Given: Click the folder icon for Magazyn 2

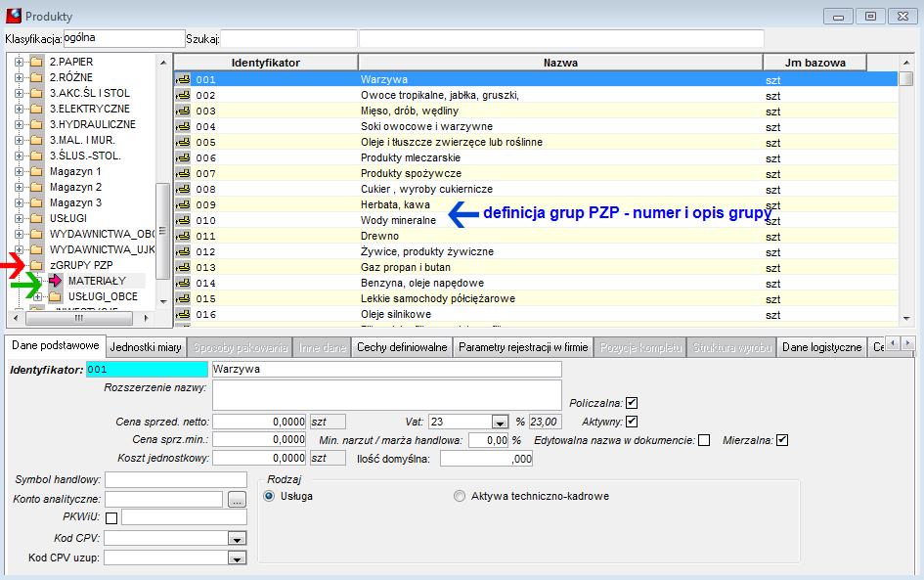Looking at the screenshot, I should 36,187.
